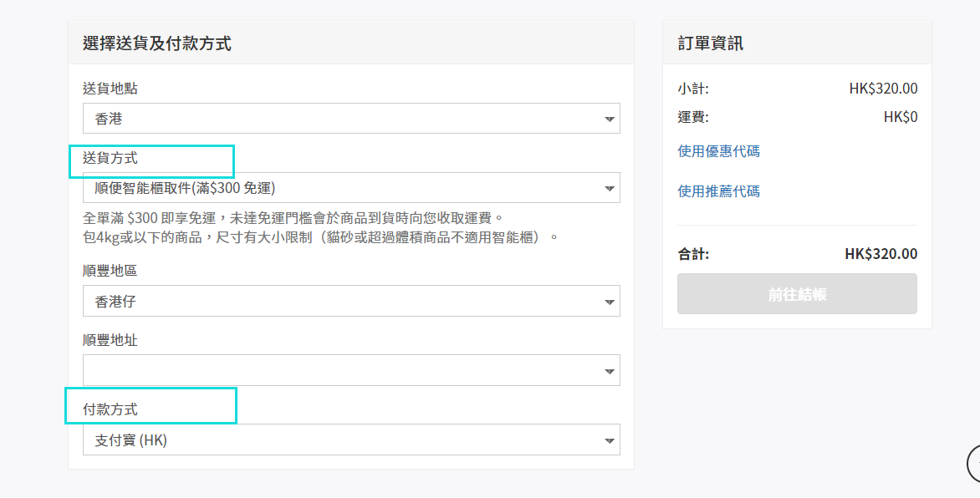The width and height of the screenshot is (980, 498).
Task: Click the 合計 total amount HK$320.00
Action: point(880,254)
